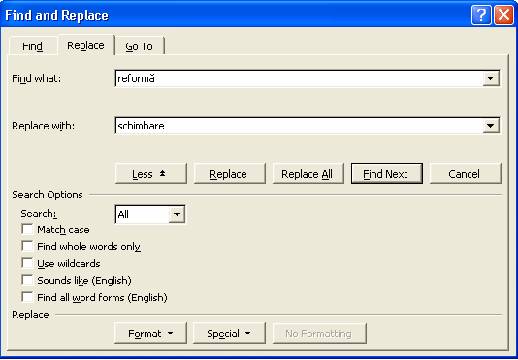Collapse options with the Less button
Image resolution: width=518 pixels, height=360 pixels.
150,173
